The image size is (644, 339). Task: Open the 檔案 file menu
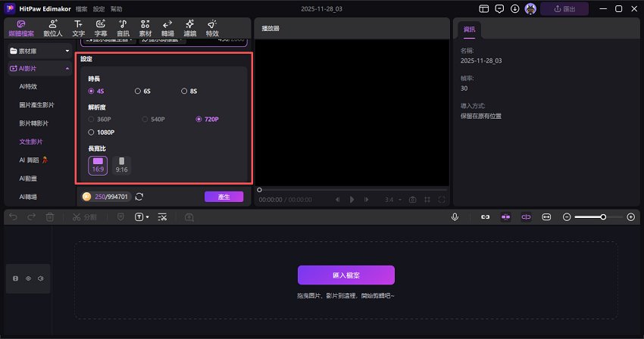(81, 8)
